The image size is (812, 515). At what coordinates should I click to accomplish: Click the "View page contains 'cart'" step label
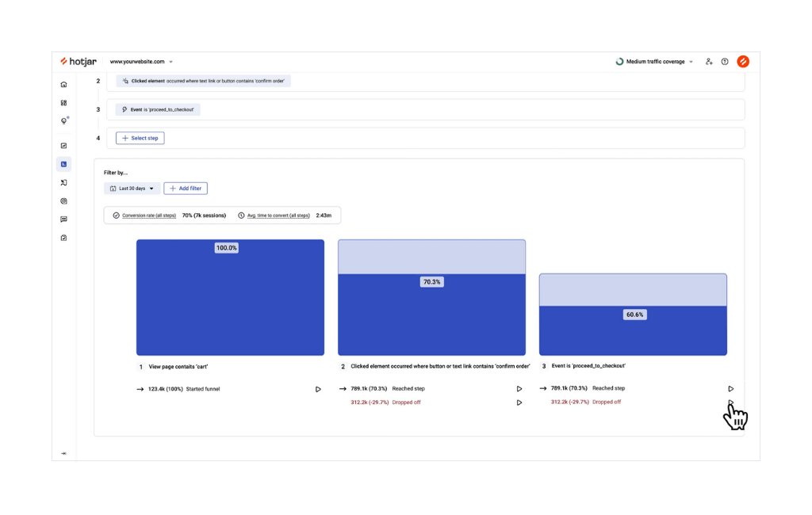coord(178,367)
